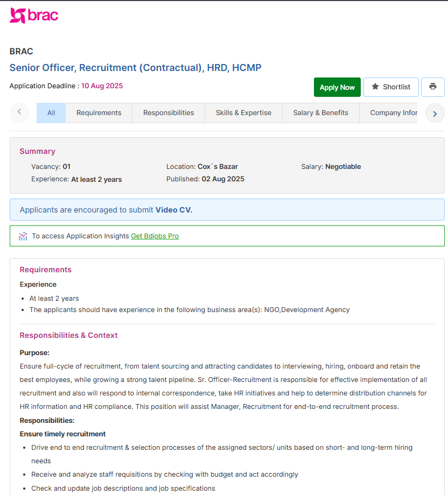
Task: Open the Skills & Expertise tab
Action: [x=243, y=112]
